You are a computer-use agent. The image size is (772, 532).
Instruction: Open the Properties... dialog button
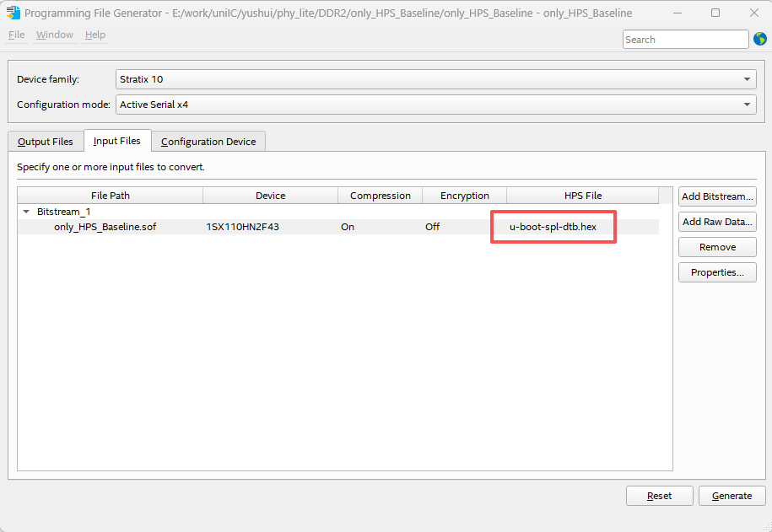(717, 272)
